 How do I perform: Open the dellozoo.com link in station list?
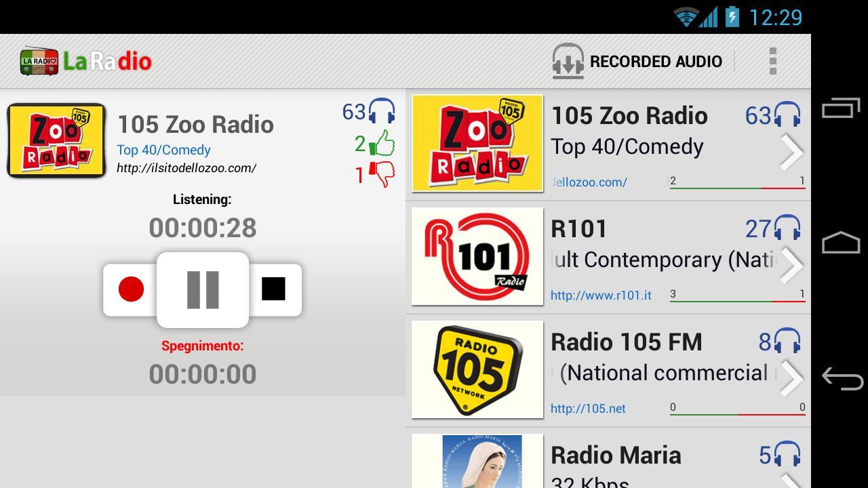click(x=589, y=182)
